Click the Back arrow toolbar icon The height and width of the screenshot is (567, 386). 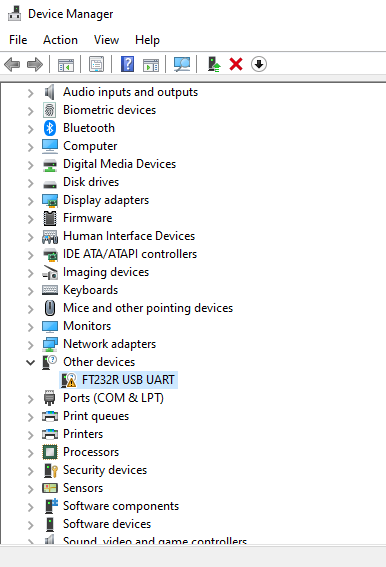point(12,64)
